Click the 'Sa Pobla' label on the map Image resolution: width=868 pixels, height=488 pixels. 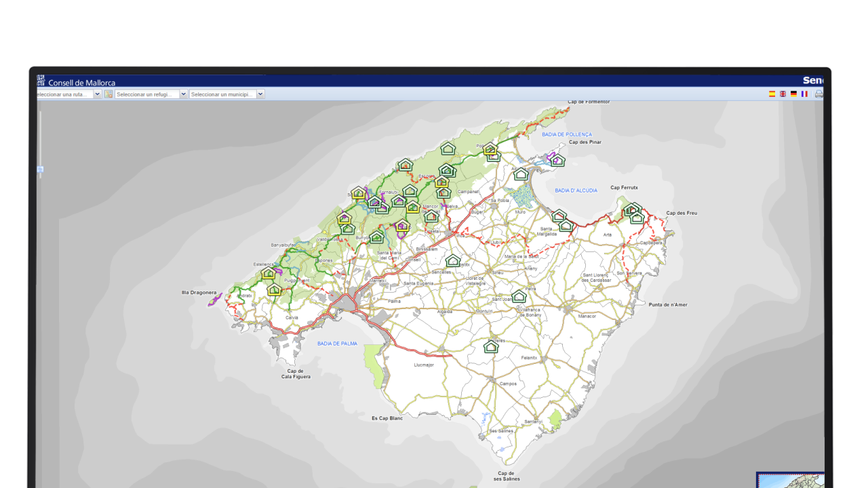499,201
